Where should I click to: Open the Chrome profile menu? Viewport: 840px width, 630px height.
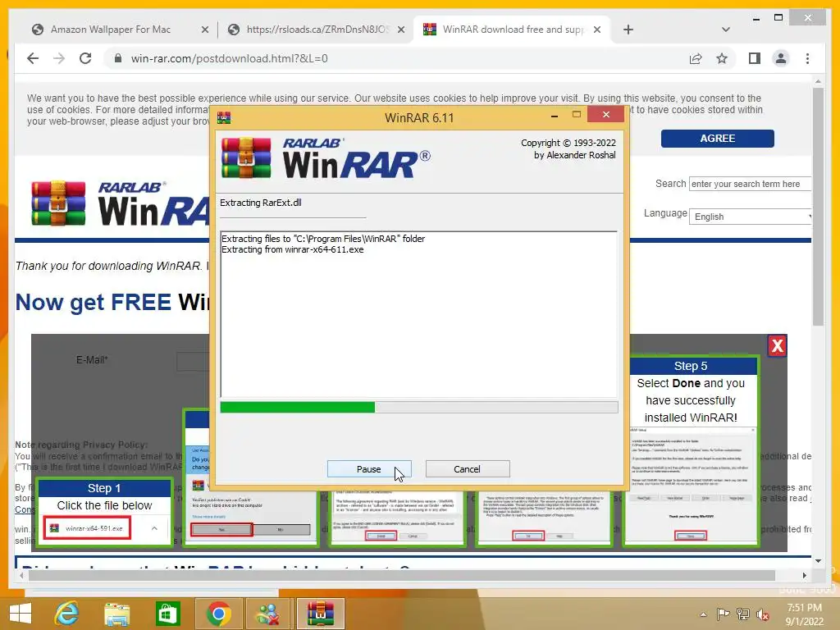pyautogui.click(x=781, y=58)
